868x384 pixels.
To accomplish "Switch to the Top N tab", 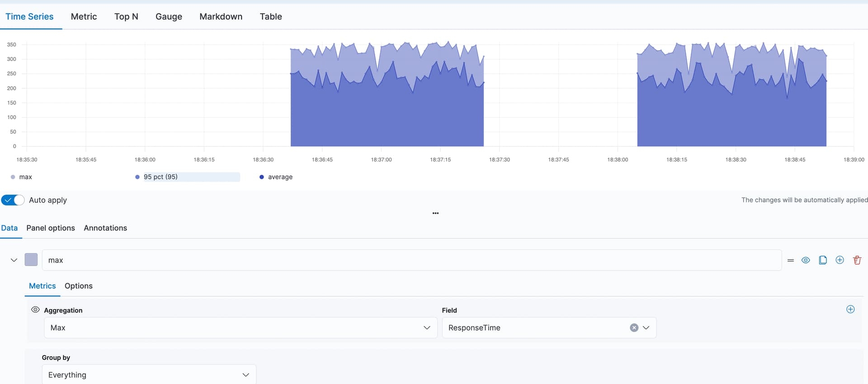I will tap(126, 17).
